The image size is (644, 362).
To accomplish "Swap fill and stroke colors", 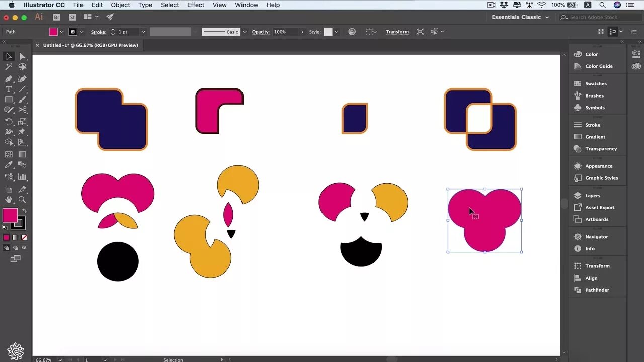I will point(24,211).
